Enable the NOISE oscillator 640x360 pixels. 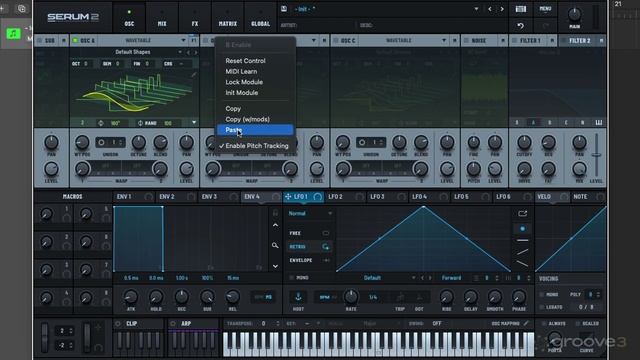(467, 40)
